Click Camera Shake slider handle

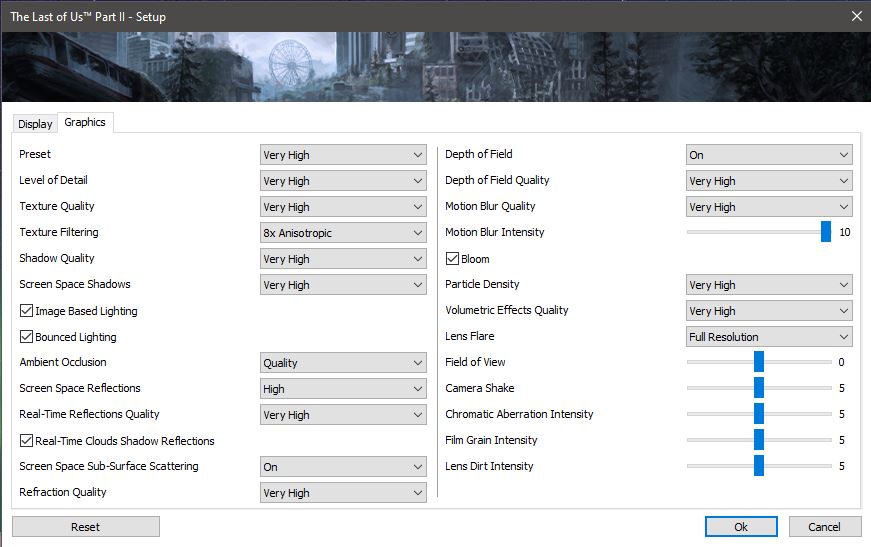759,388
